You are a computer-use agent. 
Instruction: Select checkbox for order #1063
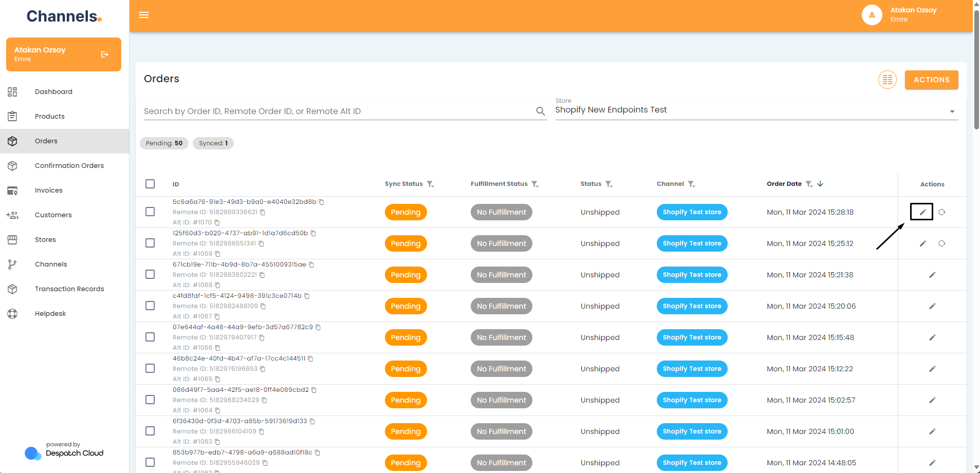click(150, 431)
